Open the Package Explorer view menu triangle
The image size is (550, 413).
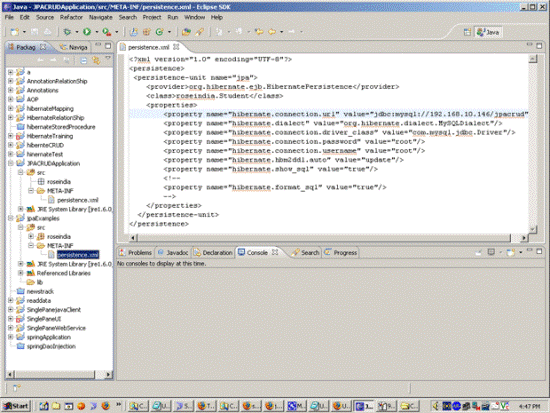point(108,58)
